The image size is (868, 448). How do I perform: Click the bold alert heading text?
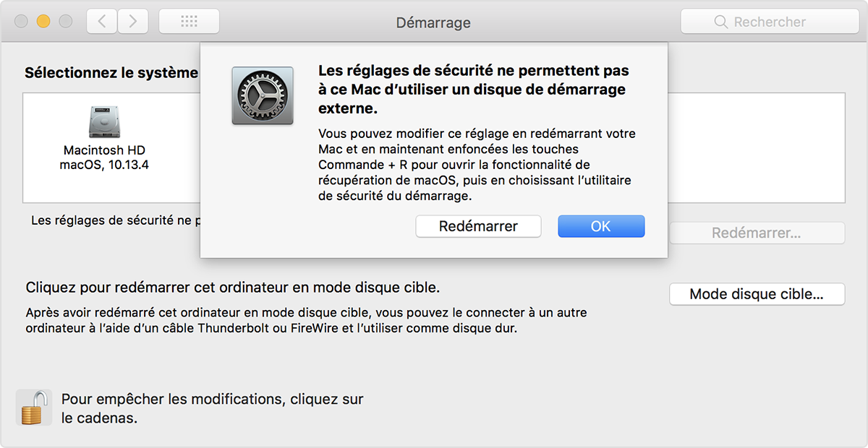coord(474,90)
